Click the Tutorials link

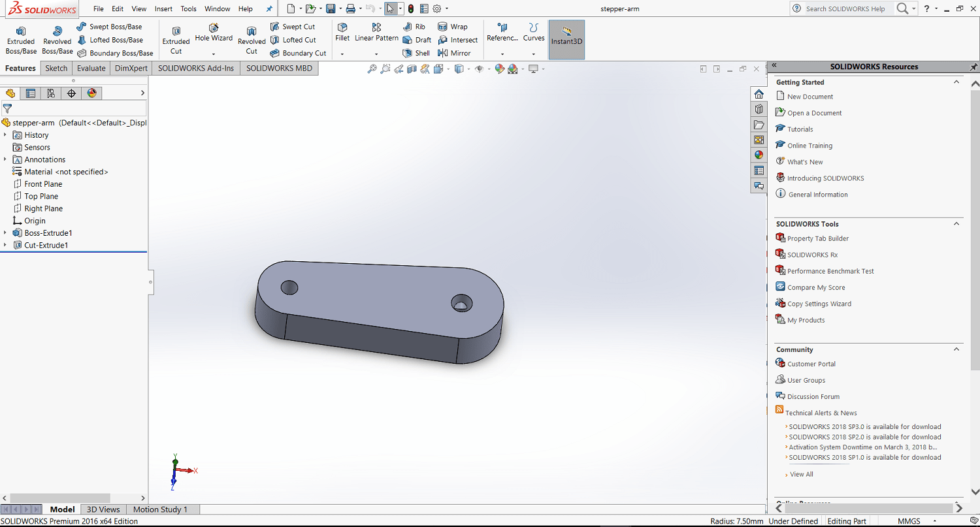coord(800,129)
